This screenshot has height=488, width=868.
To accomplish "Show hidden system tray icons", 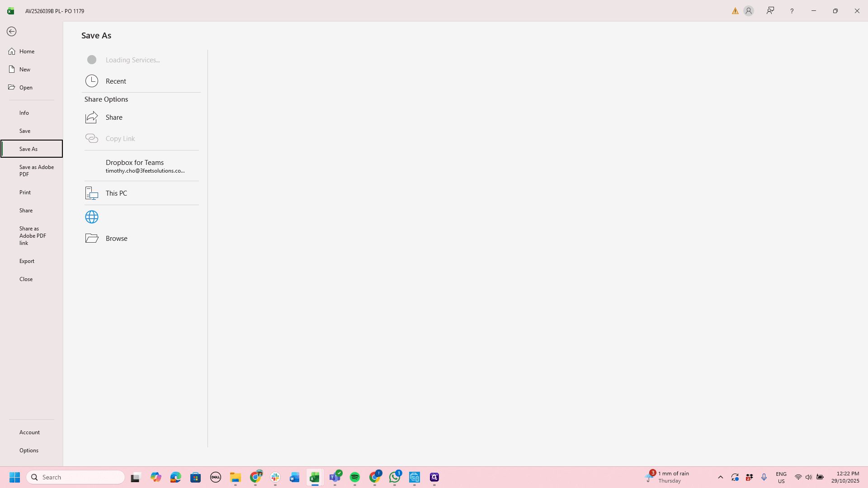I will (x=721, y=478).
